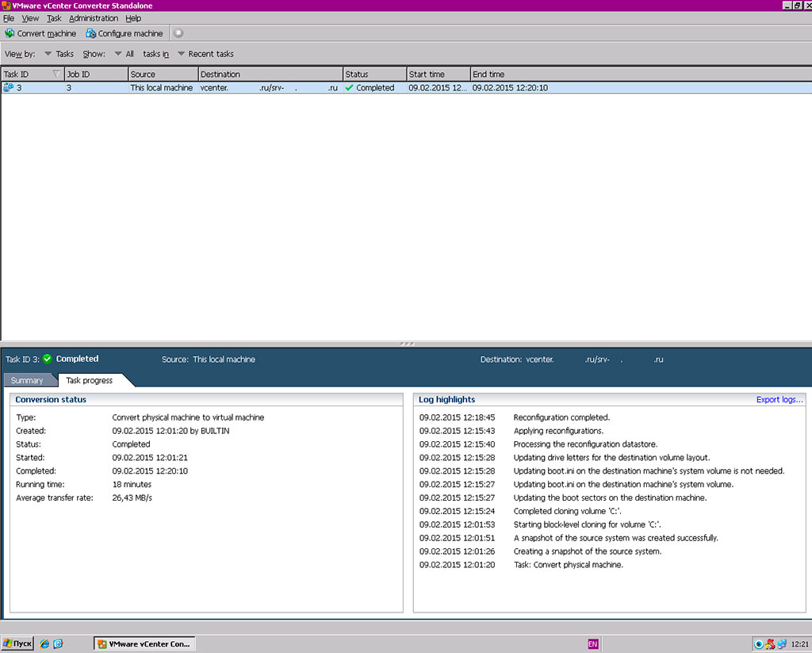
Task: Open the View menu
Action: pos(30,18)
